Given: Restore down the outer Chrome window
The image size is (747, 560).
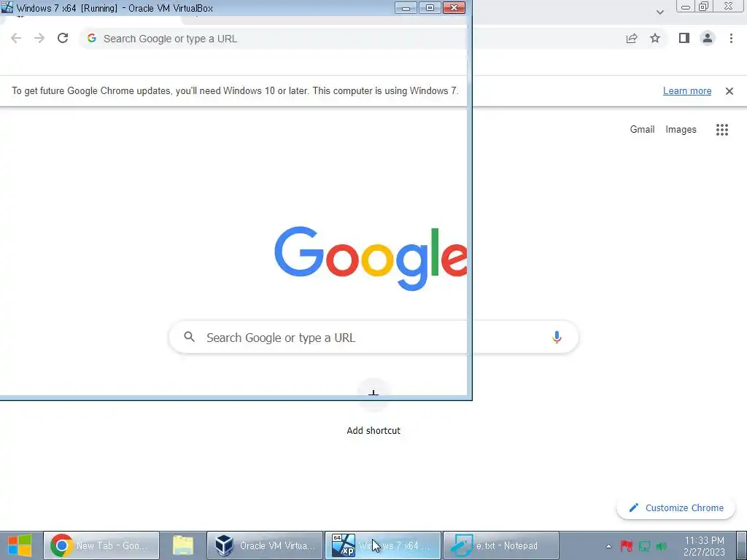Looking at the screenshot, I should 704,7.
